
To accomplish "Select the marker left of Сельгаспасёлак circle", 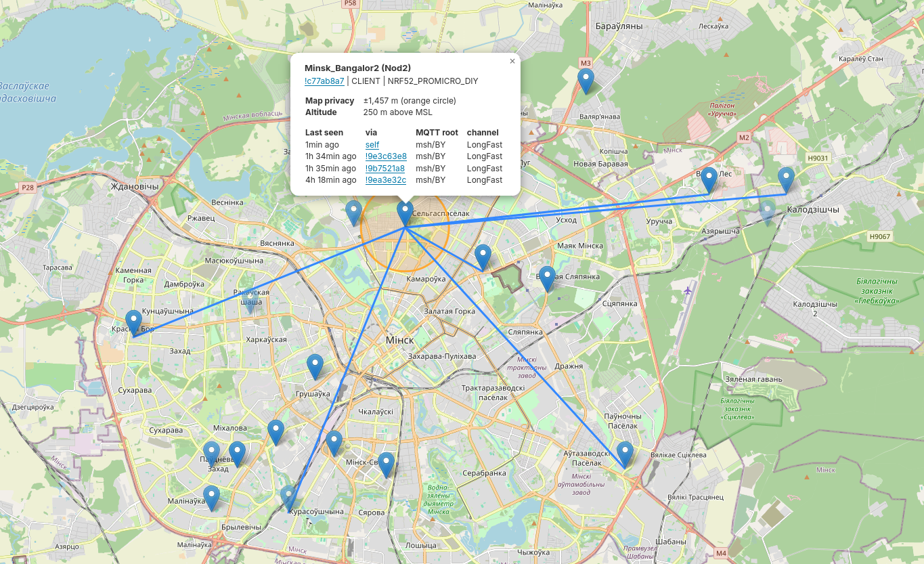I will [x=353, y=213].
